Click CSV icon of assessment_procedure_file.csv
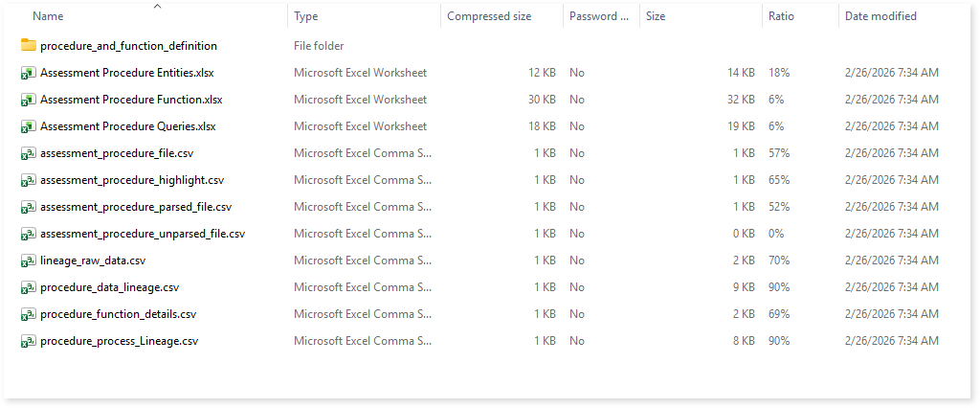 click(x=28, y=153)
